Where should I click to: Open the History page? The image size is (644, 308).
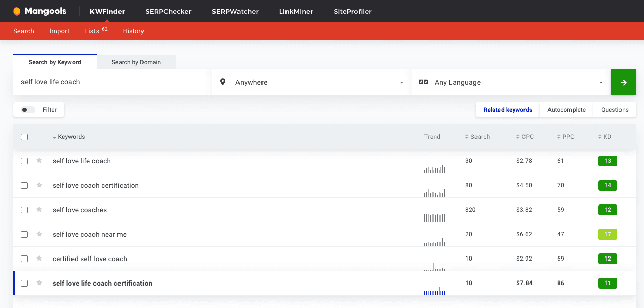(x=133, y=31)
